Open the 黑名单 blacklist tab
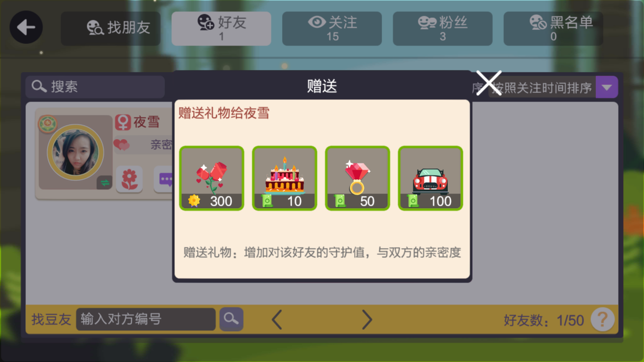 coord(553,28)
